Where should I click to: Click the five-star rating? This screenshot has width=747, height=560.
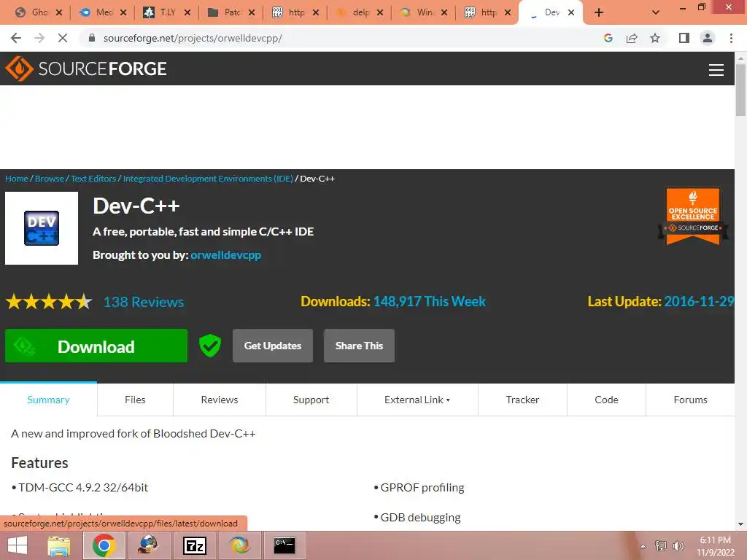[49, 302]
